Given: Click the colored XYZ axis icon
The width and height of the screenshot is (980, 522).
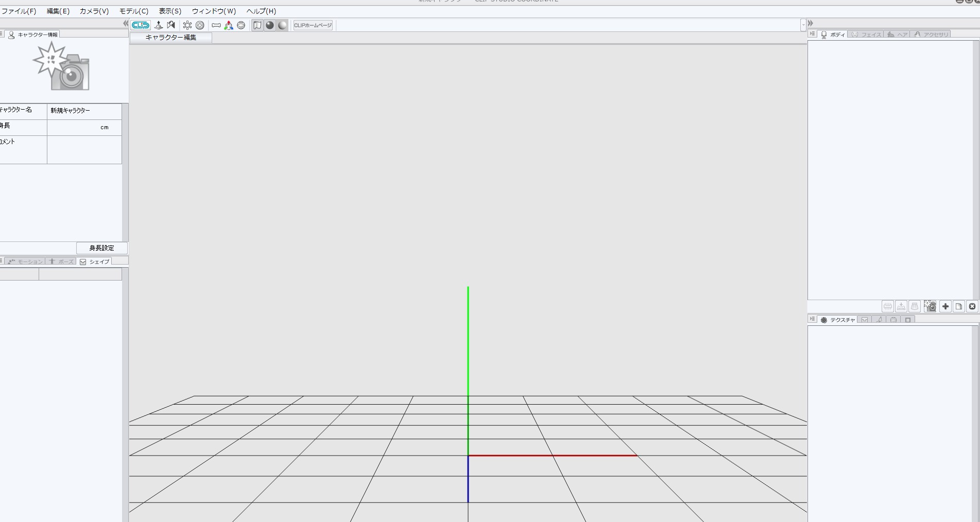Looking at the screenshot, I should point(229,25).
